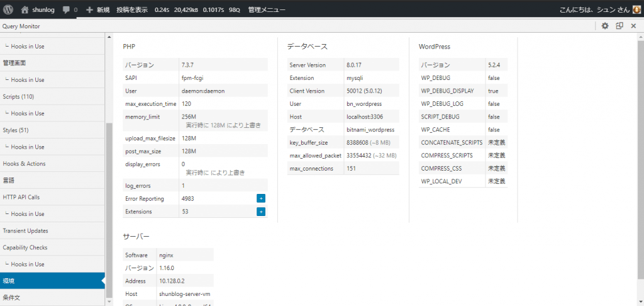Open Hooks in Use under Styles
Viewport: 644px width, 306px height.
click(x=53, y=147)
